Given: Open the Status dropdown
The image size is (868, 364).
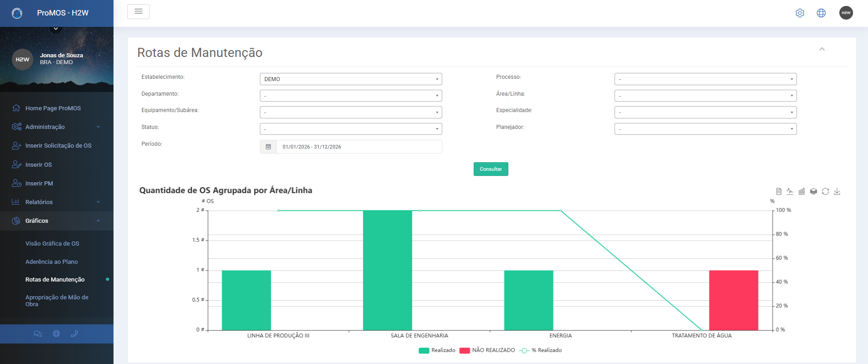Looking at the screenshot, I should [x=351, y=129].
